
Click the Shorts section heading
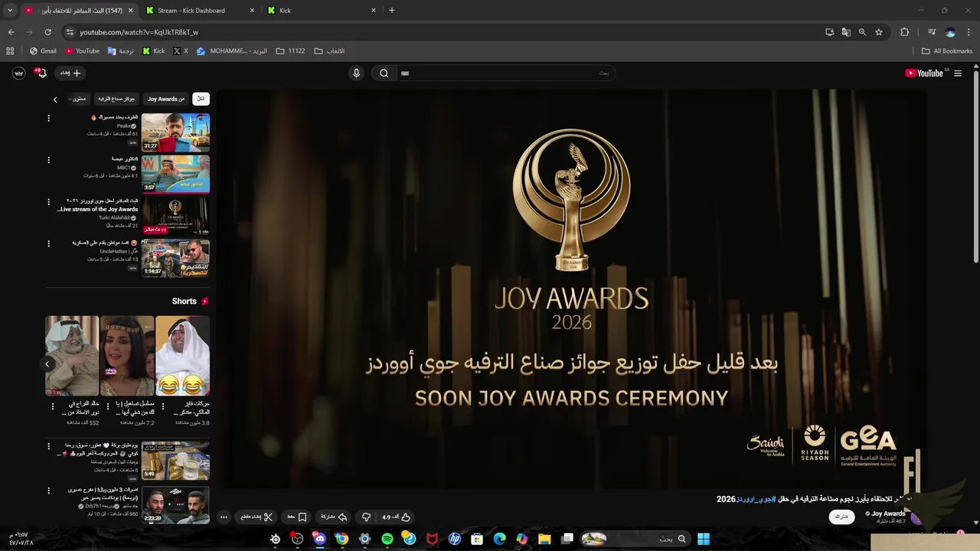[x=184, y=302]
